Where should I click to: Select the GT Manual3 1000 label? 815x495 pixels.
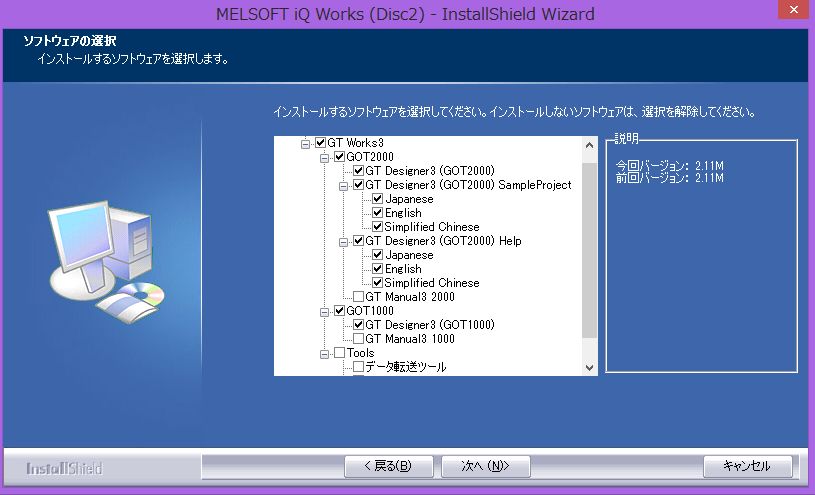tap(410, 339)
